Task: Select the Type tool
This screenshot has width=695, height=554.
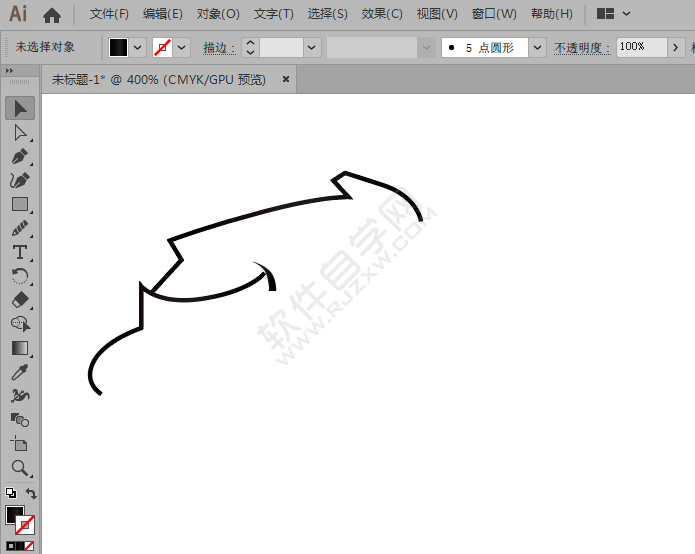Action: [x=20, y=252]
